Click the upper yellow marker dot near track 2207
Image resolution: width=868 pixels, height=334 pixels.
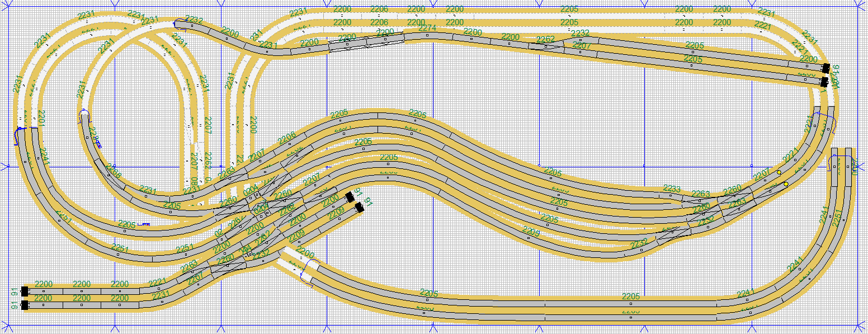pyautogui.click(x=779, y=172)
